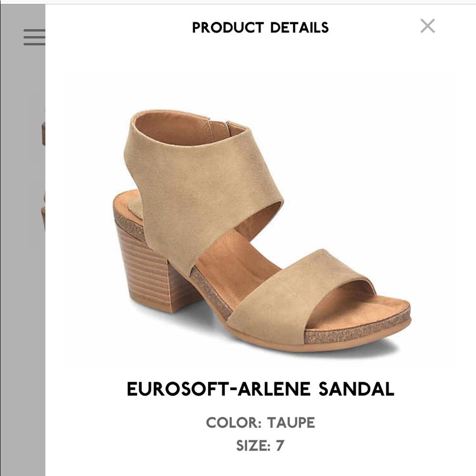The image size is (476, 476).
Task: Dismiss the modal using the X icon
Action: tap(428, 26)
